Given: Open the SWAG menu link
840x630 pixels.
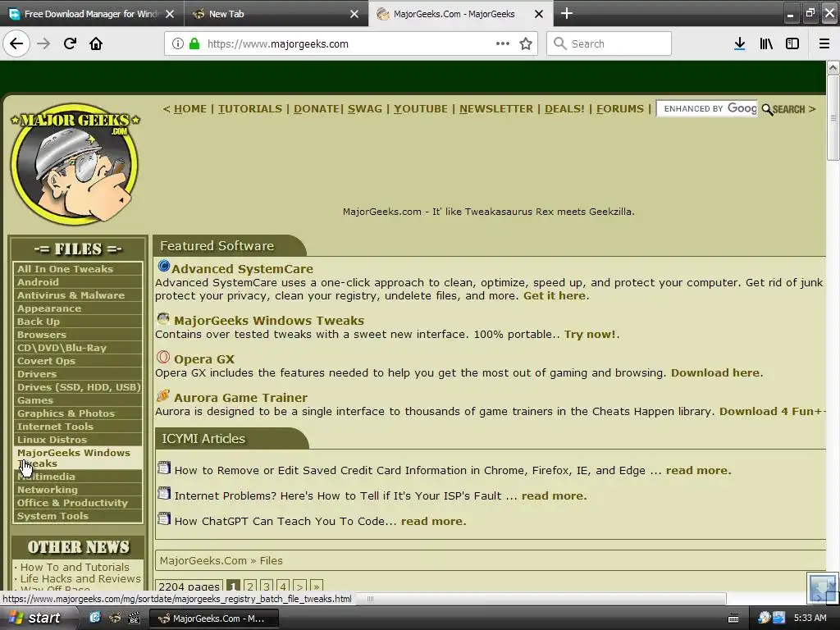Looking at the screenshot, I should [x=365, y=109].
